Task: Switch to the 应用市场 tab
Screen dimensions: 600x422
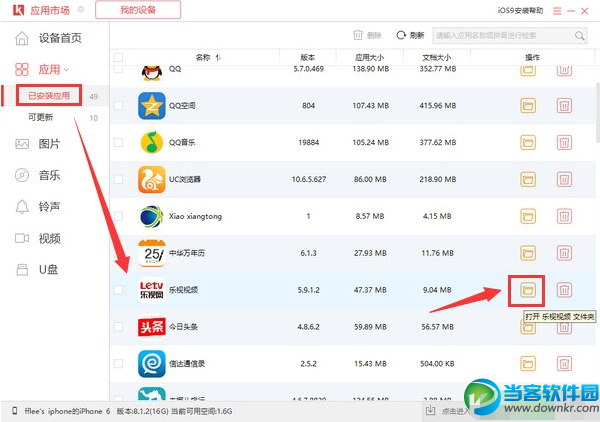Action: click(x=50, y=10)
